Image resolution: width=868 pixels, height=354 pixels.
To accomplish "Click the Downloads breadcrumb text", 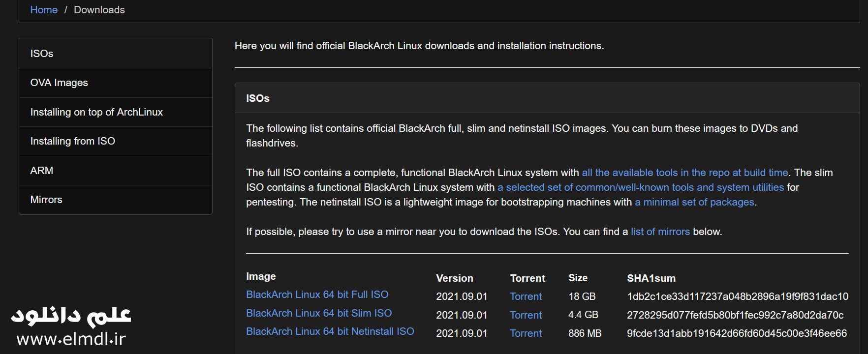I will point(99,10).
